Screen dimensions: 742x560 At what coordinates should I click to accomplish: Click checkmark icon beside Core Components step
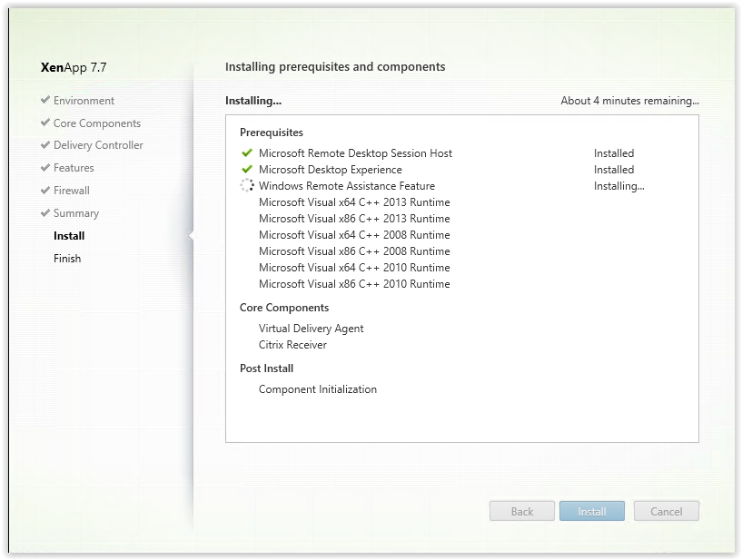45,123
